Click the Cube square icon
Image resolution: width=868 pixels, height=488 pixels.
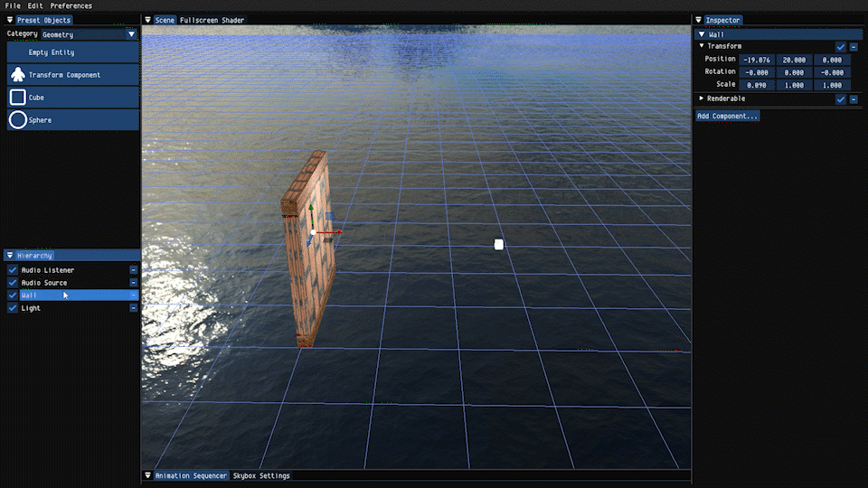click(x=18, y=98)
